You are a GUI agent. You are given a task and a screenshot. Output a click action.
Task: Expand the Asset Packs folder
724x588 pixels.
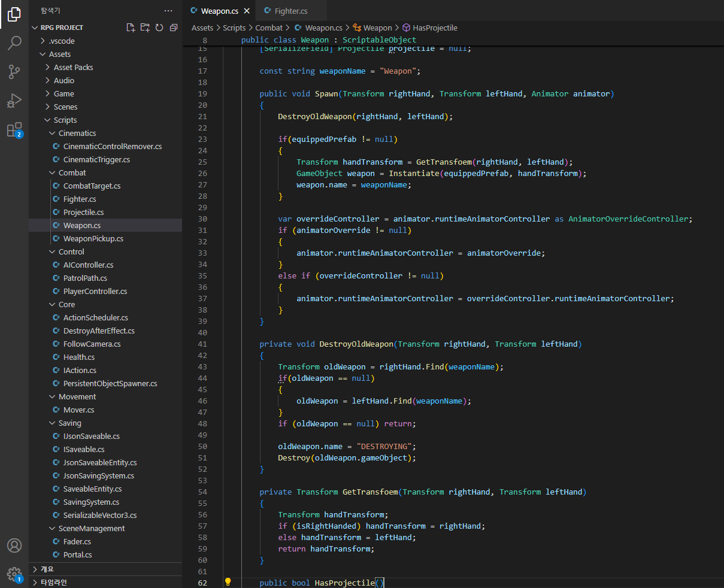(73, 67)
